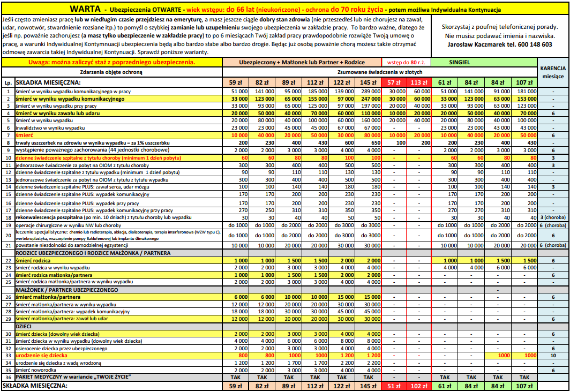Click row 28 'śmierć małżonka/partnera: wypadek komunikacyjny'
Viewport: 570px width, 392px height.
73,312
